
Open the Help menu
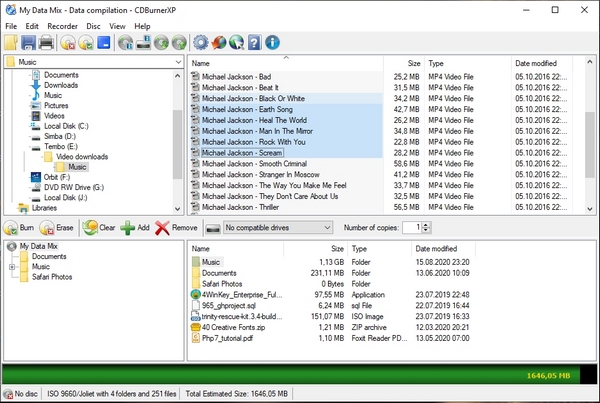(x=142, y=26)
